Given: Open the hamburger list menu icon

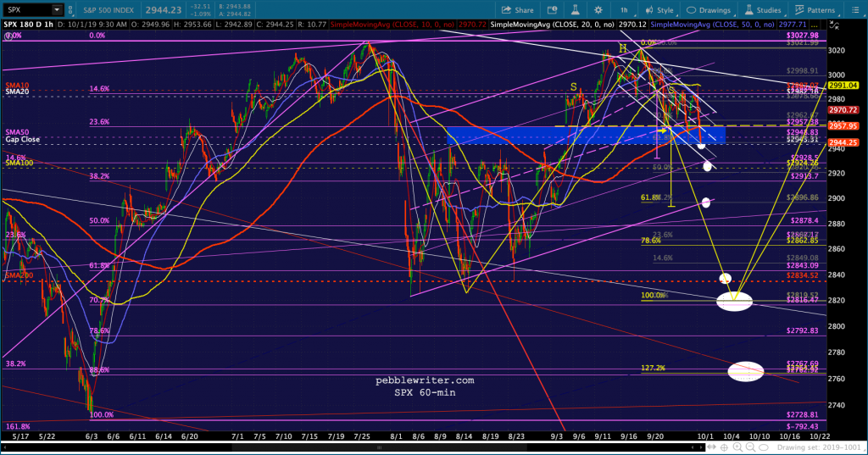Looking at the screenshot, I should pyautogui.click(x=855, y=10).
